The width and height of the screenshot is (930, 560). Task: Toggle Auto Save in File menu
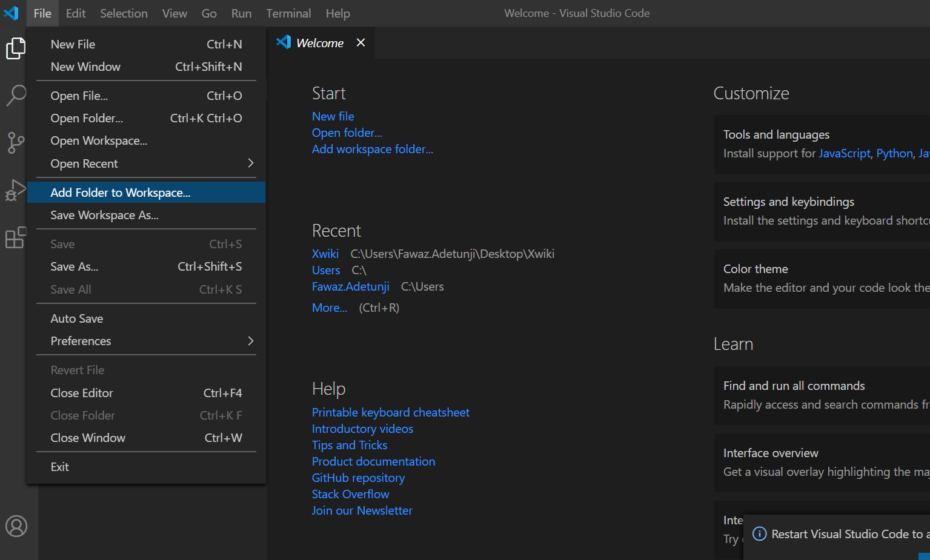tap(146, 318)
